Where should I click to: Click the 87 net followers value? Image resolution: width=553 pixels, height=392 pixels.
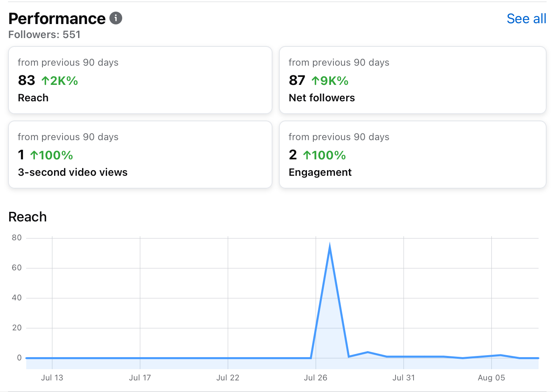(297, 80)
